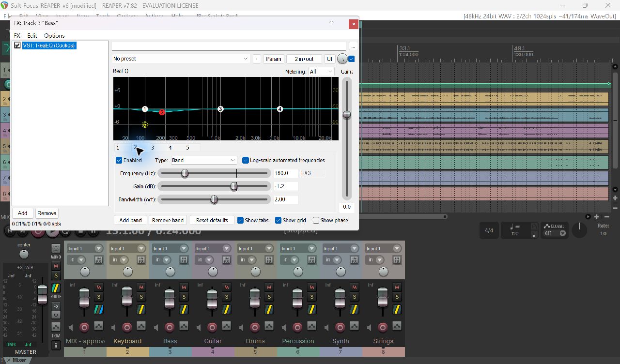The image size is (620, 364).
Task: Expand the Metering All dropdown
Action: [x=322, y=71]
